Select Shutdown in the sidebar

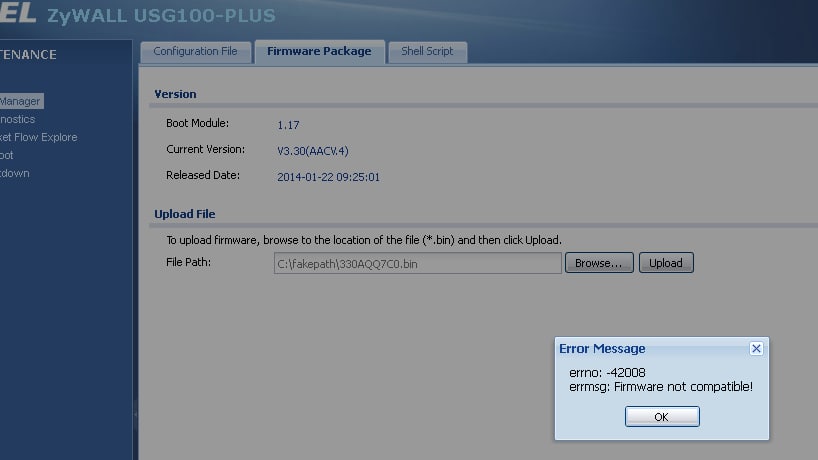click(15, 173)
